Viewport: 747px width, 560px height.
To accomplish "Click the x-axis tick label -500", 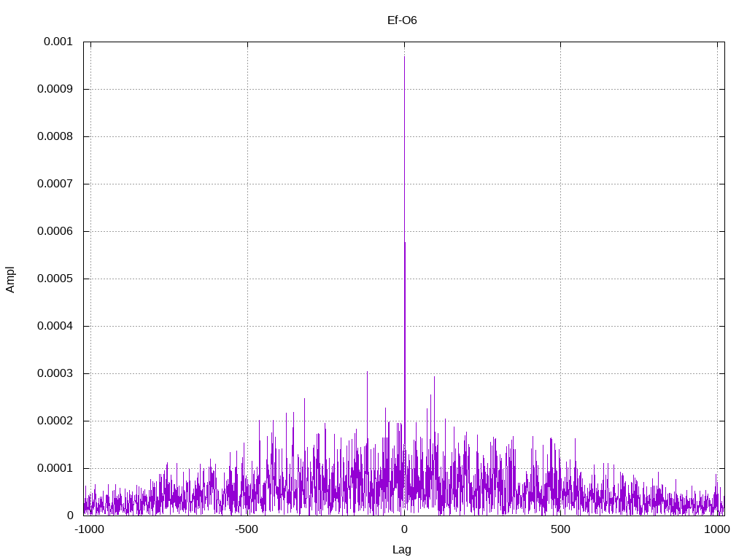I will coord(247,529).
